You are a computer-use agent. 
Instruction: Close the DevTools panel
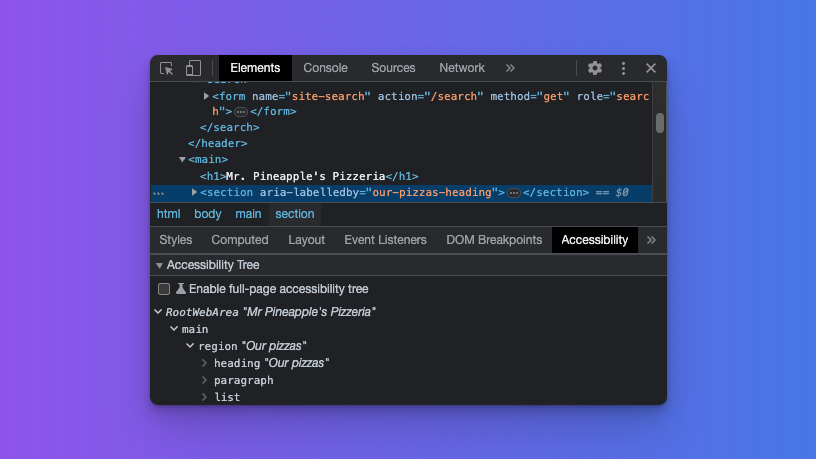[x=650, y=68]
